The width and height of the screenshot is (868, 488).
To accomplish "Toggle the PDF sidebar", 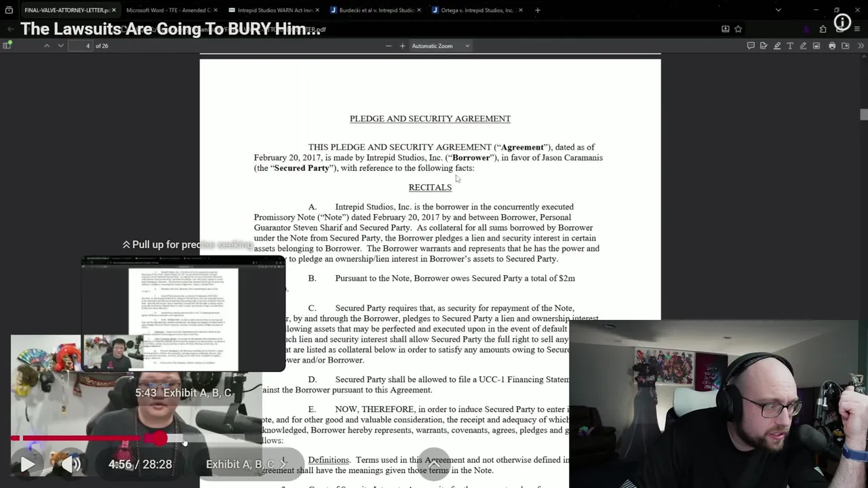I will [7, 45].
